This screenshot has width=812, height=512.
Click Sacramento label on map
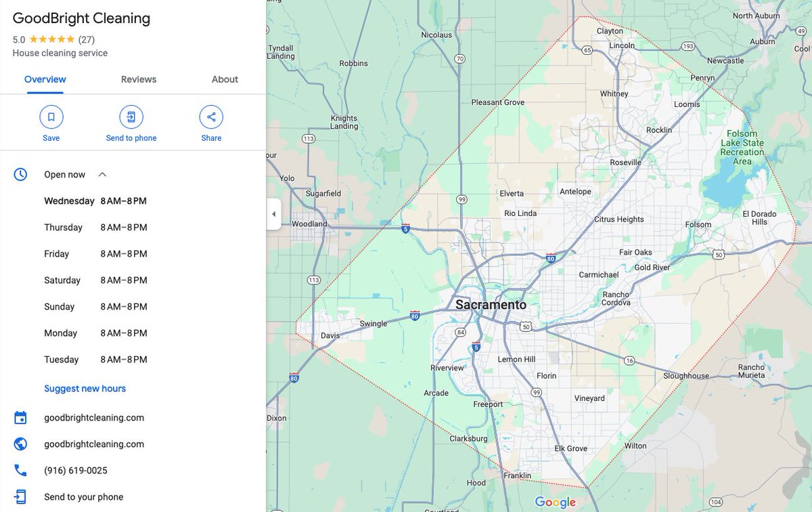(491, 305)
